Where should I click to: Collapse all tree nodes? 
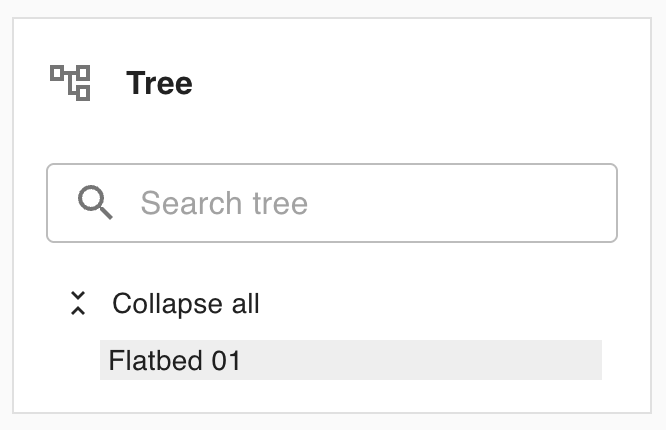[185, 304]
